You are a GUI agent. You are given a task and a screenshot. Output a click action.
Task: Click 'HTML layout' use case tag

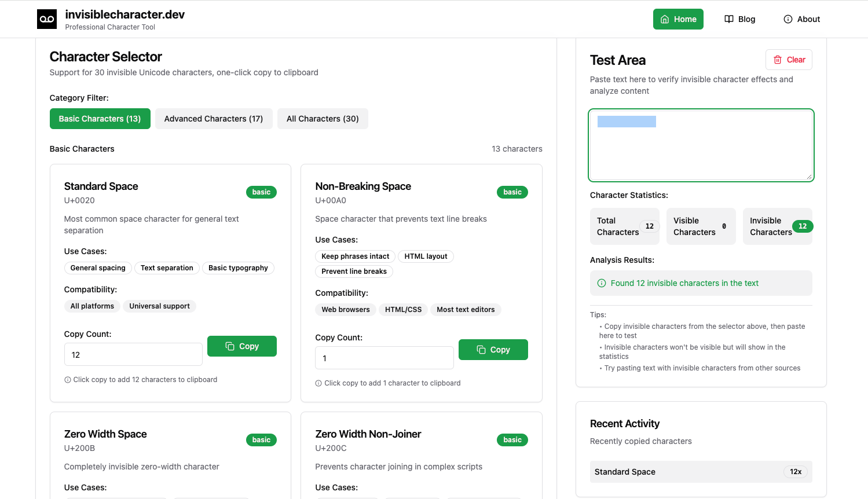pyautogui.click(x=426, y=256)
